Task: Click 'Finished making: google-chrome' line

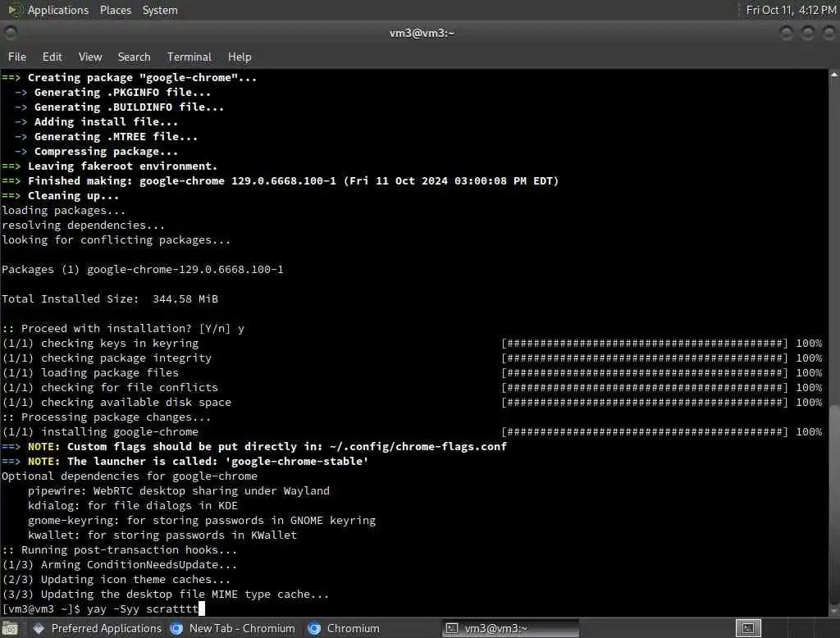Action: 281,181
